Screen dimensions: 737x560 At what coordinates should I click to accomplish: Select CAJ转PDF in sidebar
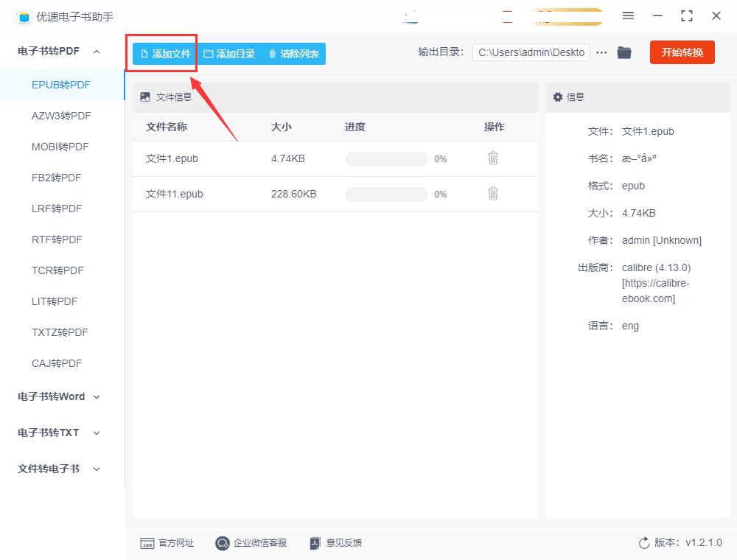click(57, 363)
